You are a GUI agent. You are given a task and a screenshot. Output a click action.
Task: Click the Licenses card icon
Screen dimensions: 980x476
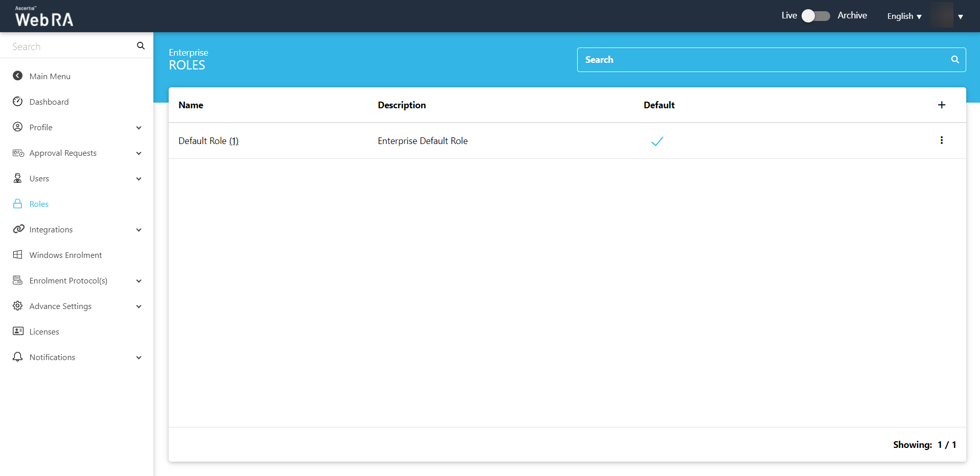(18, 331)
